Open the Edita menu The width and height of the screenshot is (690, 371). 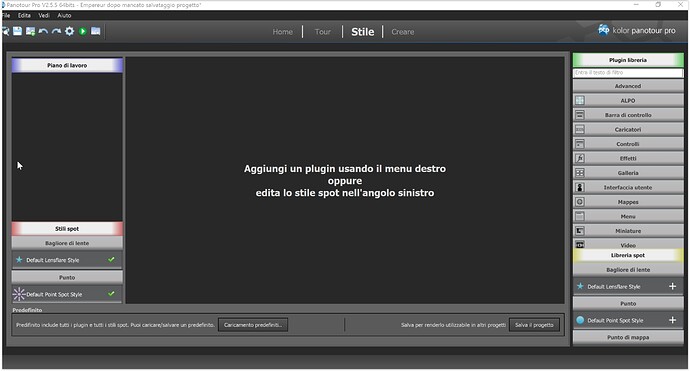(x=24, y=15)
